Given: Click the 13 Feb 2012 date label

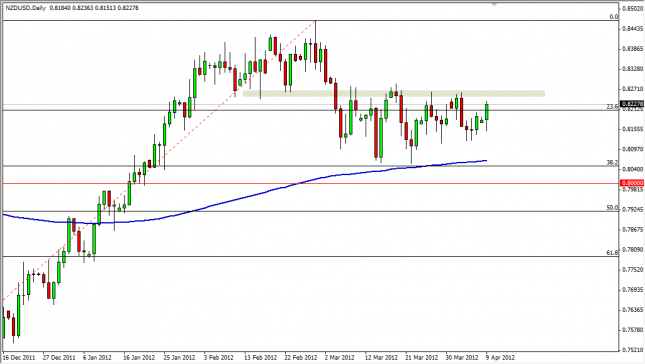Looking at the screenshot, I should [x=260, y=358].
